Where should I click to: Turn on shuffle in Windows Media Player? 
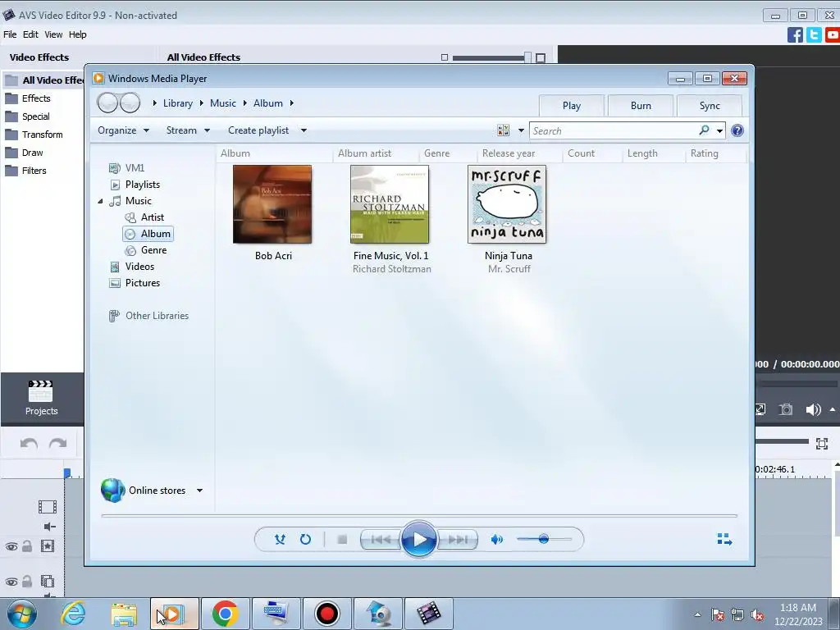280,540
